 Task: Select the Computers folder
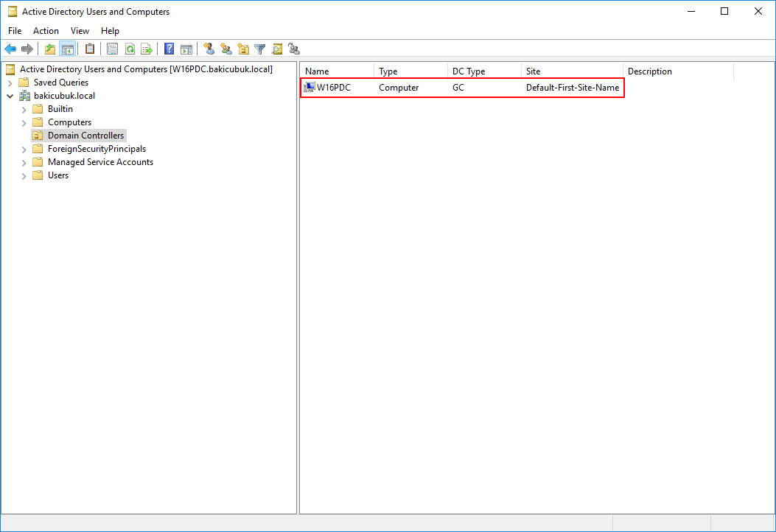(x=70, y=122)
